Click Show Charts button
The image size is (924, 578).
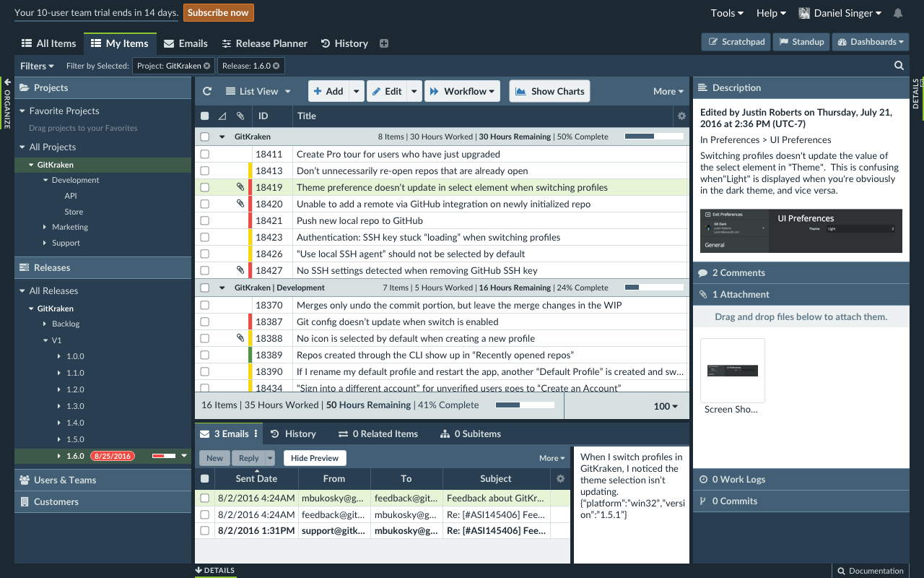pyautogui.click(x=549, y=91)
